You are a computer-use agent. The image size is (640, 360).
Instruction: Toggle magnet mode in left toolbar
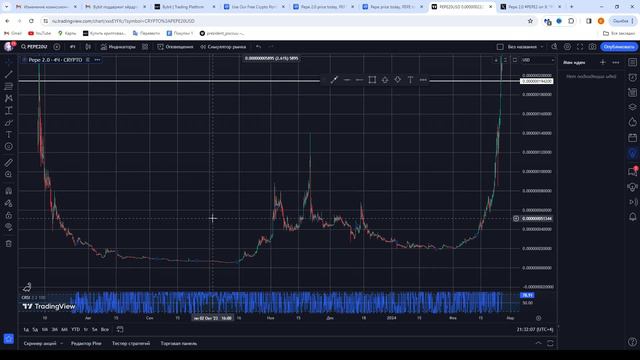pos(9,191)
